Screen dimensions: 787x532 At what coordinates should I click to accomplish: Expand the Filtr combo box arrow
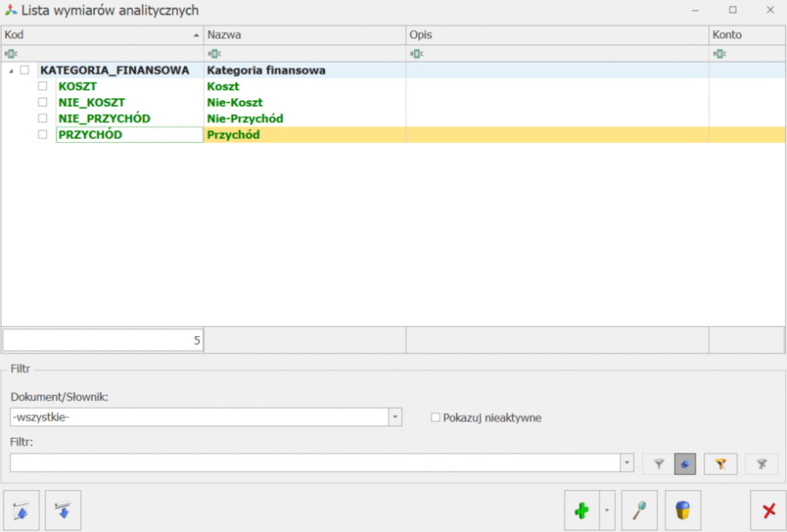coord(627,463)
